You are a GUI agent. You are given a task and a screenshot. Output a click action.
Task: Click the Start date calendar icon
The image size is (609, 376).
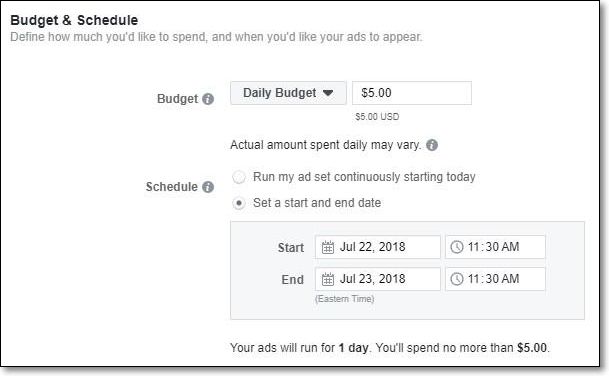327,247
